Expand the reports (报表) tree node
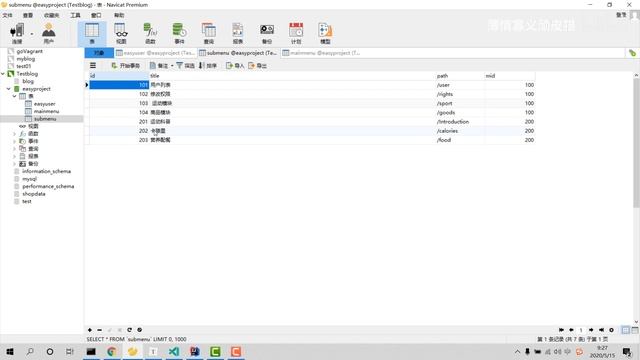The image size is (640, 360). pos(15,156)
